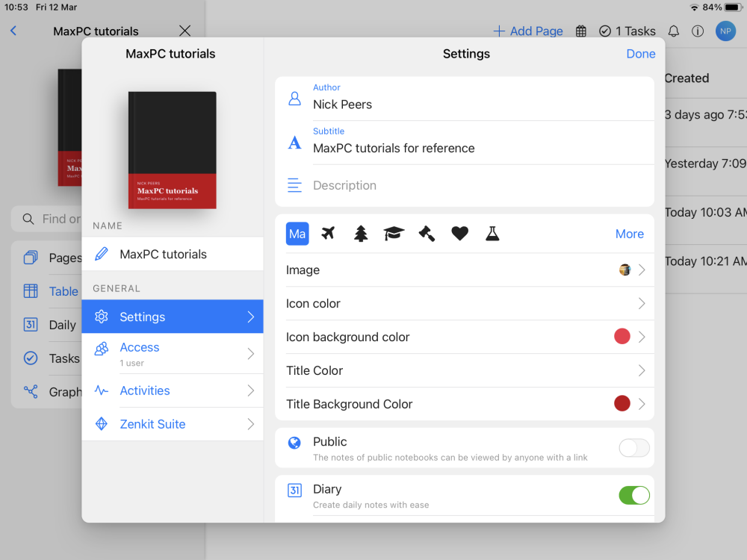747x560 pixels.
Task: Click the Activities pulse icon
Action: (x=101, y=391)
